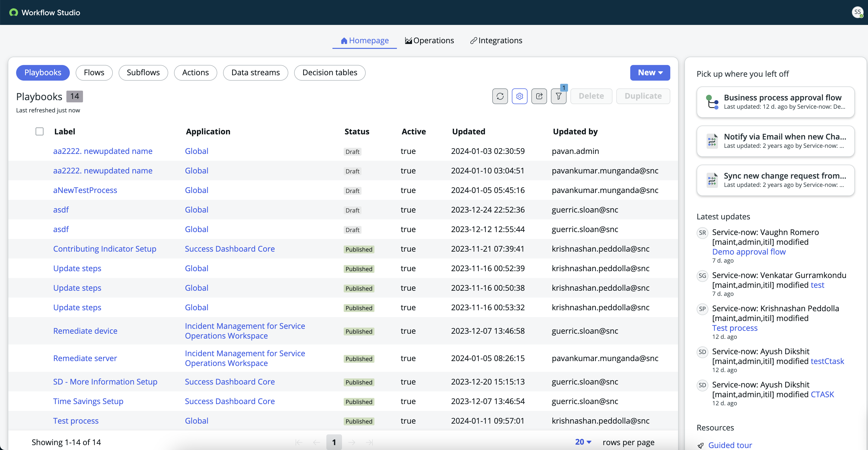Open the list settings gear

pyautogui.click(x=519, y=96)
